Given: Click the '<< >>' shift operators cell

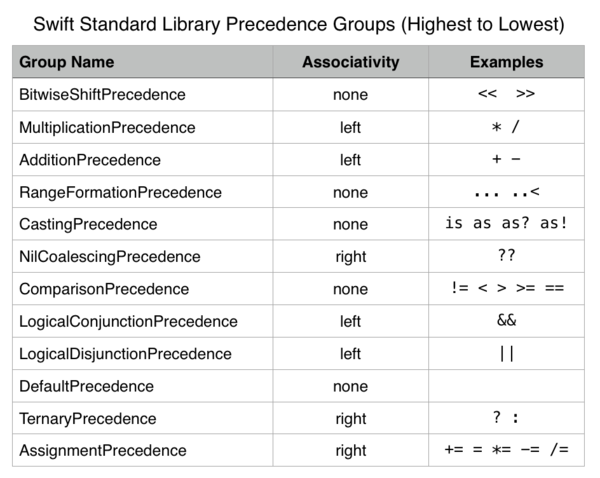Looking at the screenshot, I should pos(506,93).
